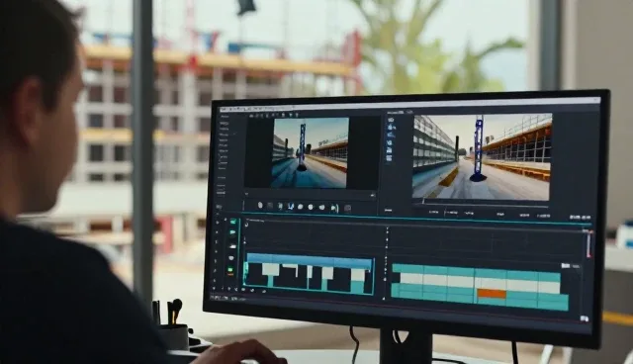Select the orange clip in the timeline

(492, 294)
